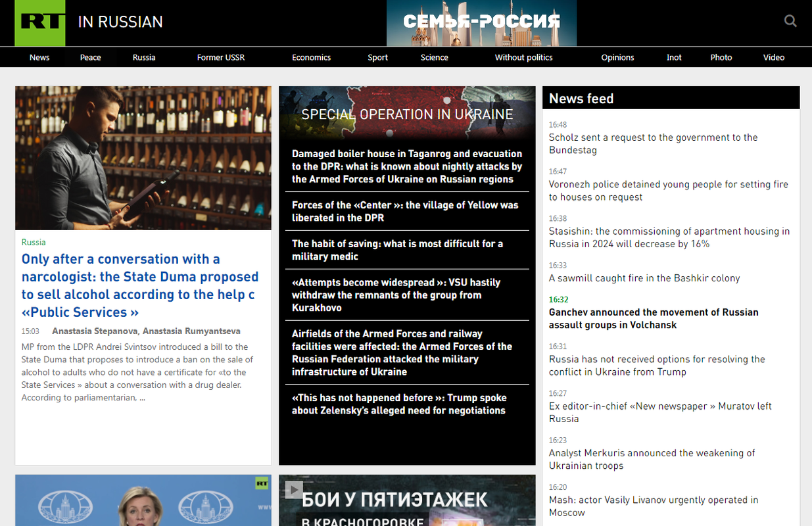Open Forces of the Center story
The width and height of the screenshot is (812, 526).
pyautogui.click(x=405, y=211)
